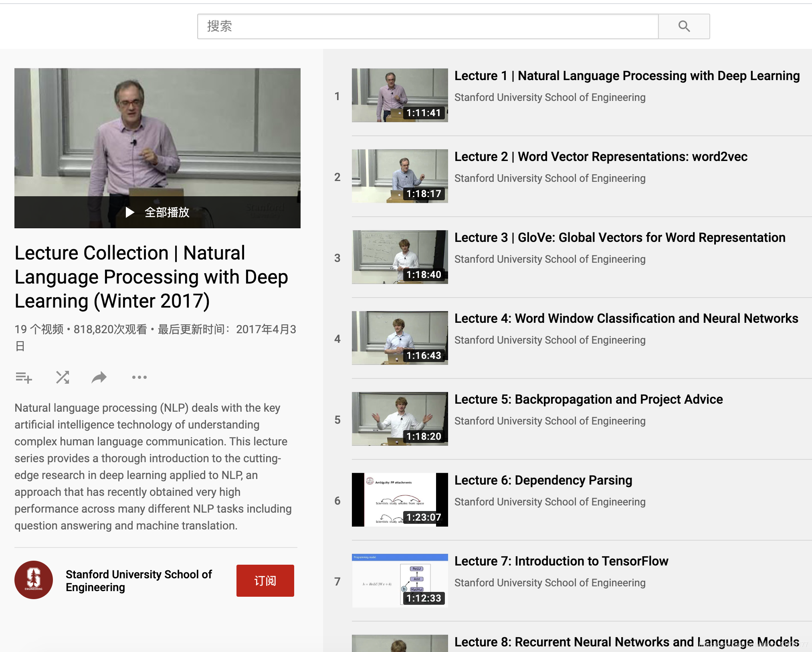Image resolution: width=812 pixels, height=652 pixels.
Task: Open Lecture 5 Backpropagation and Project Advice
Action: point(589,399)
